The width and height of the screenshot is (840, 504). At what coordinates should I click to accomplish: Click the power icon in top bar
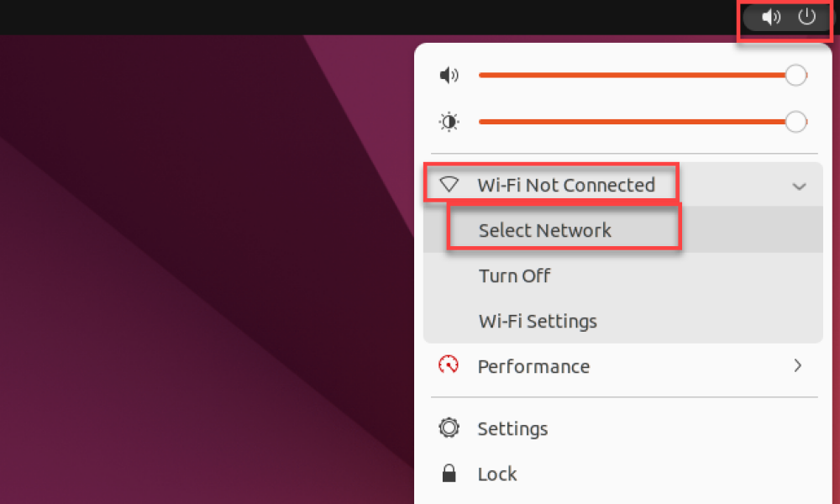[x=806, y=17]
